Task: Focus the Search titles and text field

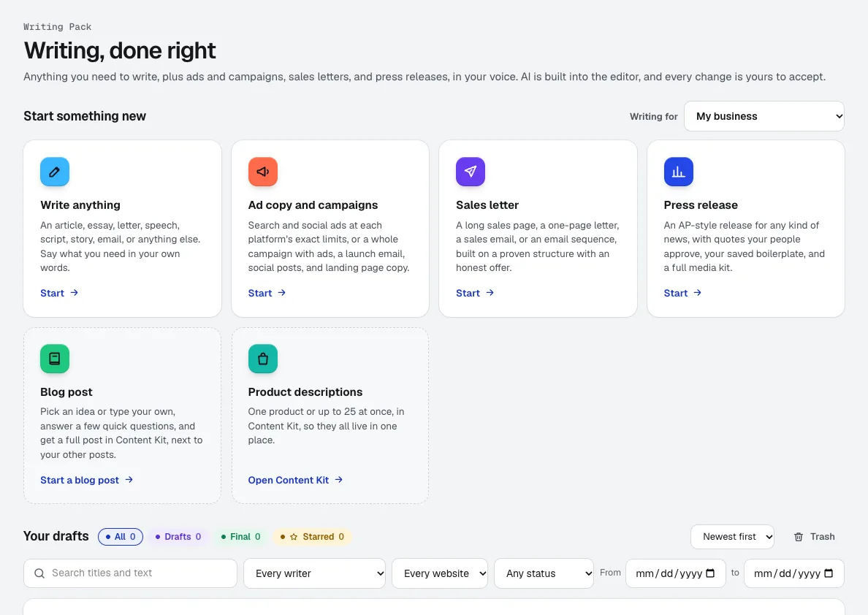Action: pyautogui.click(x=130, y=573)
